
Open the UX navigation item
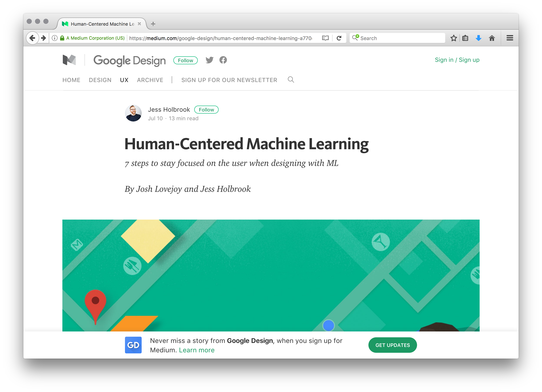tap(124, 80)
